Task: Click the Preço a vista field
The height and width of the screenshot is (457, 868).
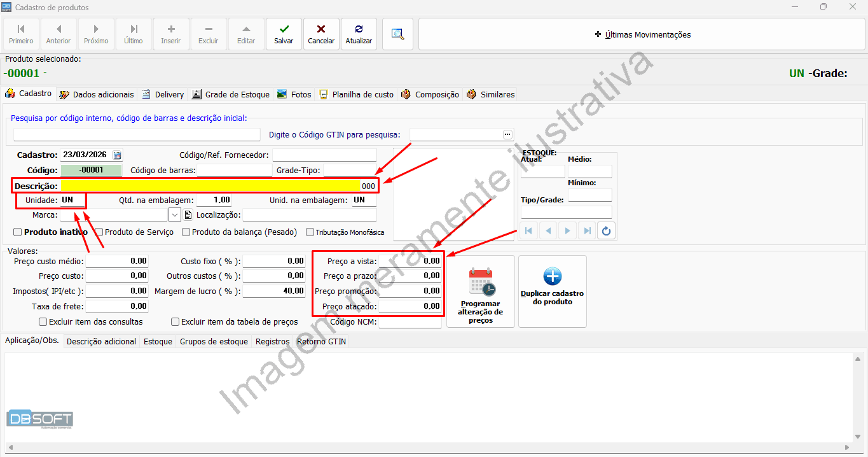Action: tap(410, 261)
